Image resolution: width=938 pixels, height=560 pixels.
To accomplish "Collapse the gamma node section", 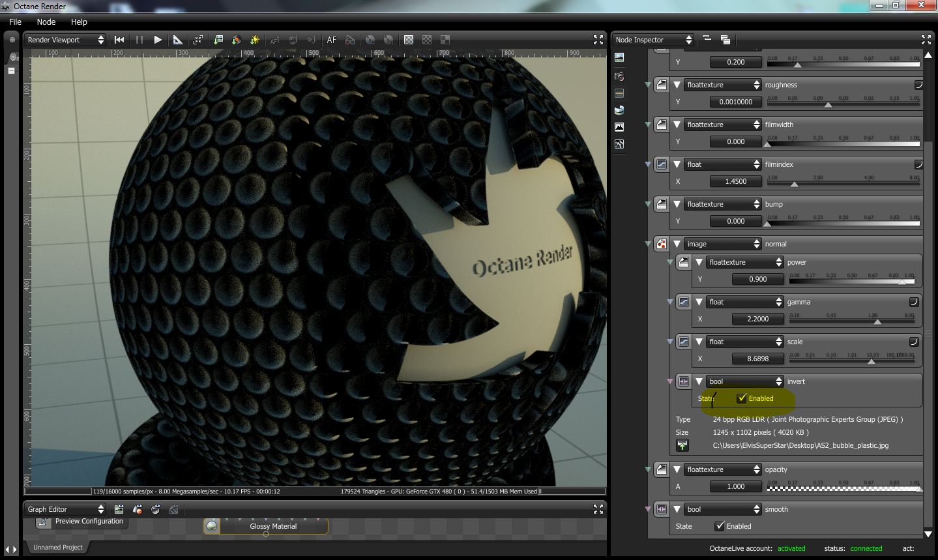I will (699, 302).
